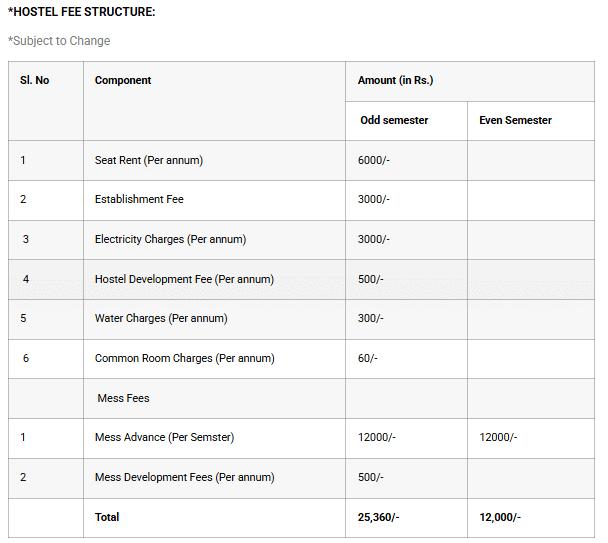Select the Sl. No column header
Viewport: 608px width, 543px height.
coord(34,80)
